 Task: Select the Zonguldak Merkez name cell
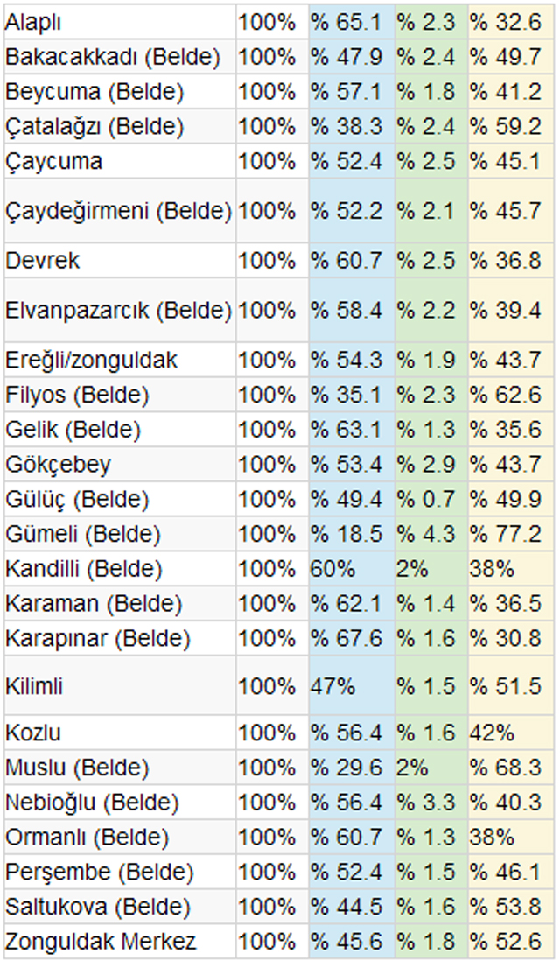(120, 941)
